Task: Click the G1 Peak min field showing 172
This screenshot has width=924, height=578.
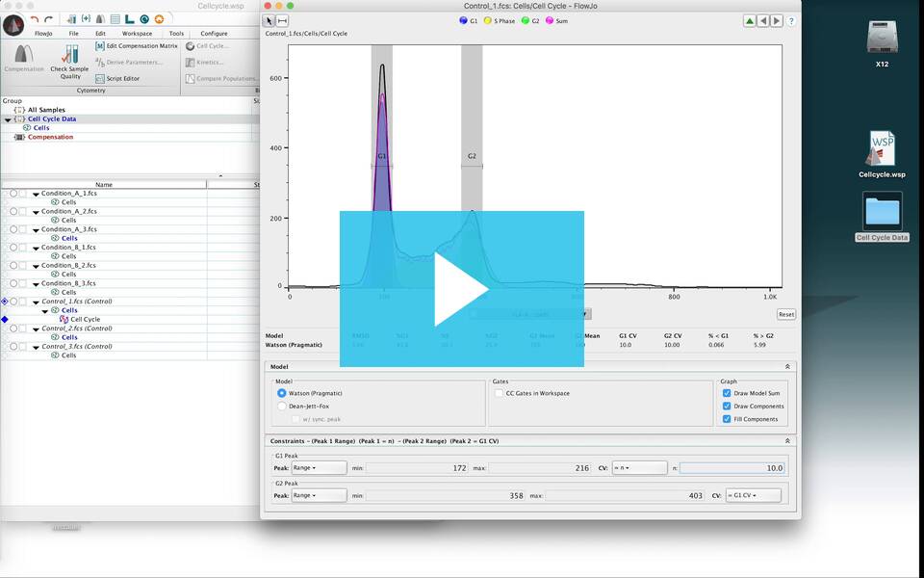Action: (417, 468)
